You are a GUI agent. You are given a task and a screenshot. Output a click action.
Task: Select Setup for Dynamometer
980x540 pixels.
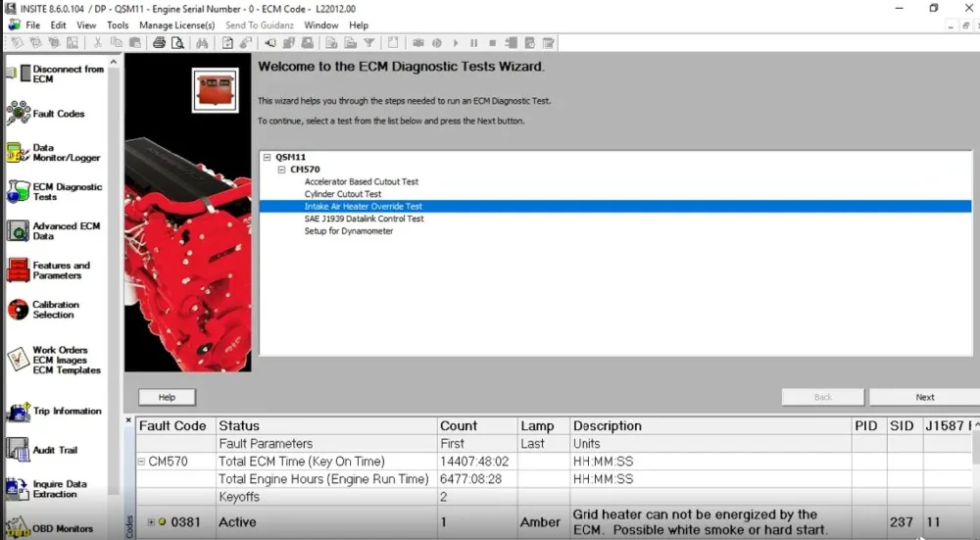[349, 231]
